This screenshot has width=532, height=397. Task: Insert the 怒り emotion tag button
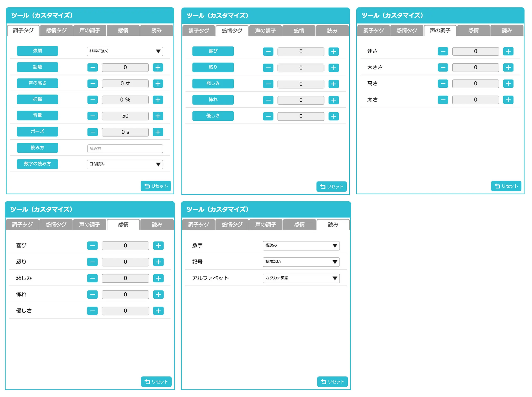(x=213, y=67)
